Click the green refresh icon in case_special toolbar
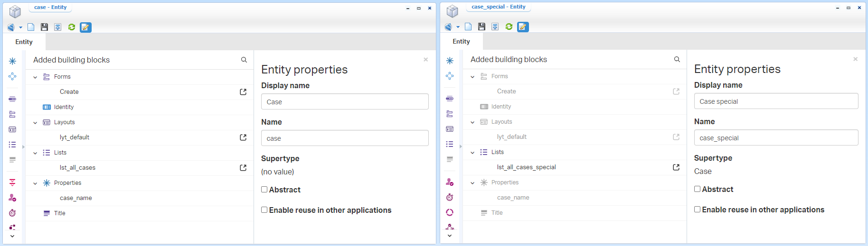 point(509,27)
